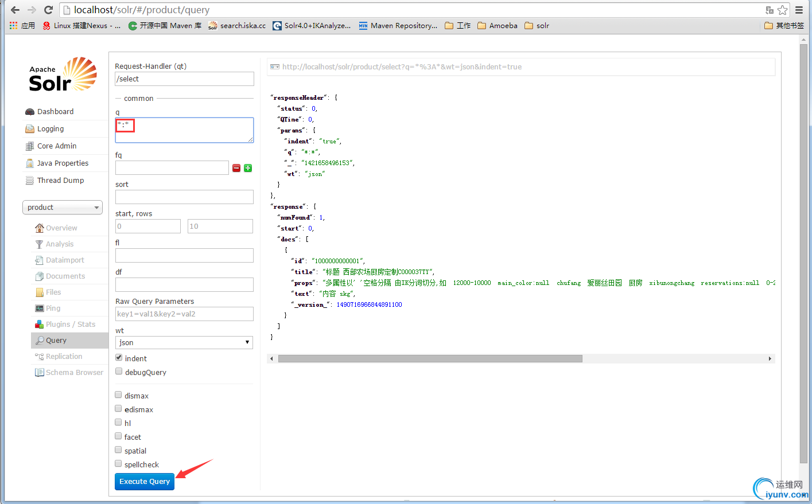Open the 其他书签 bookmarks folder

click(784, 25)
